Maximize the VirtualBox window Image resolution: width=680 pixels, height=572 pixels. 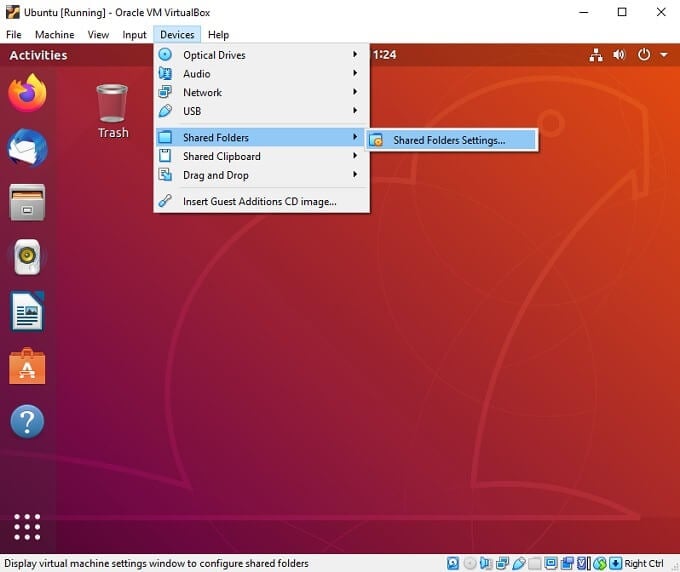click(622, 12)
